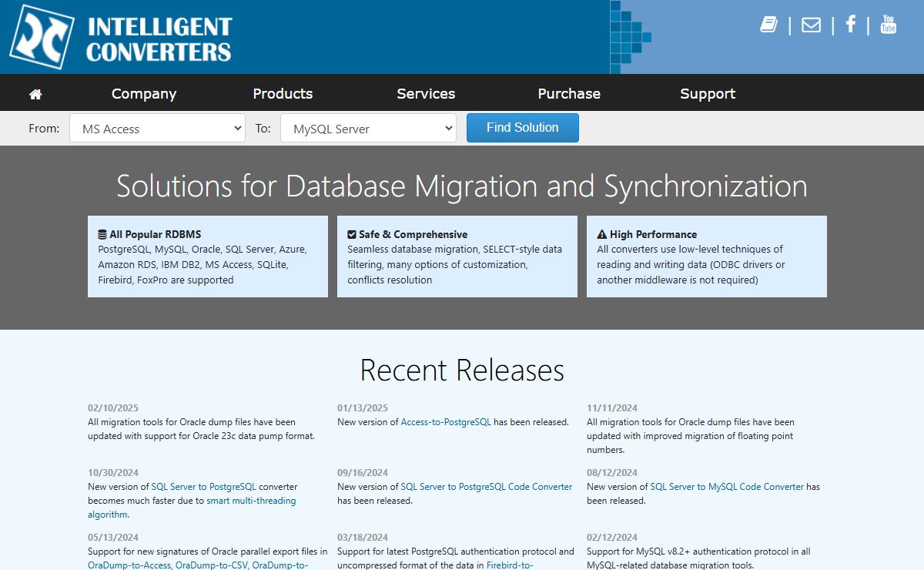Click the High Performance heading
This screenshot has height=570, width=924.
(647, 234)
